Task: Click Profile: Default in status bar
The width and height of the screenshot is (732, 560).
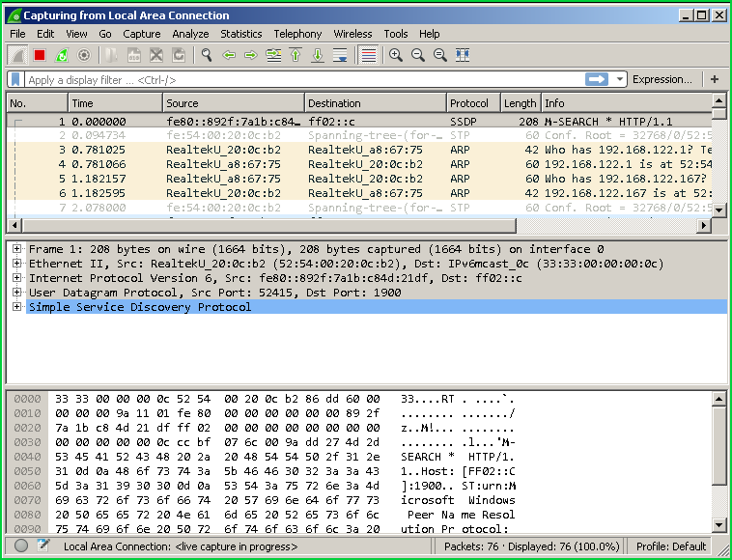Action: click(671, 546)
